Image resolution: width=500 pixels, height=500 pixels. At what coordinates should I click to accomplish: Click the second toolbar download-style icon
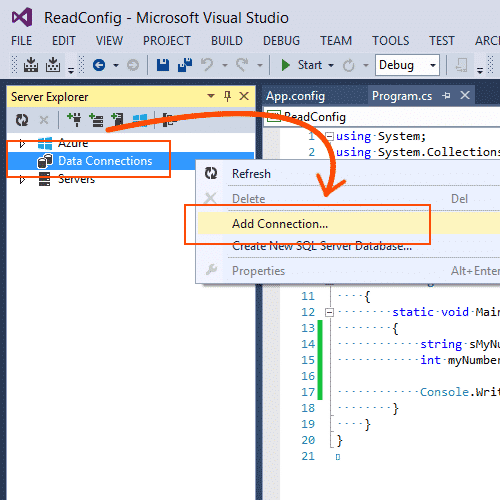53,65
